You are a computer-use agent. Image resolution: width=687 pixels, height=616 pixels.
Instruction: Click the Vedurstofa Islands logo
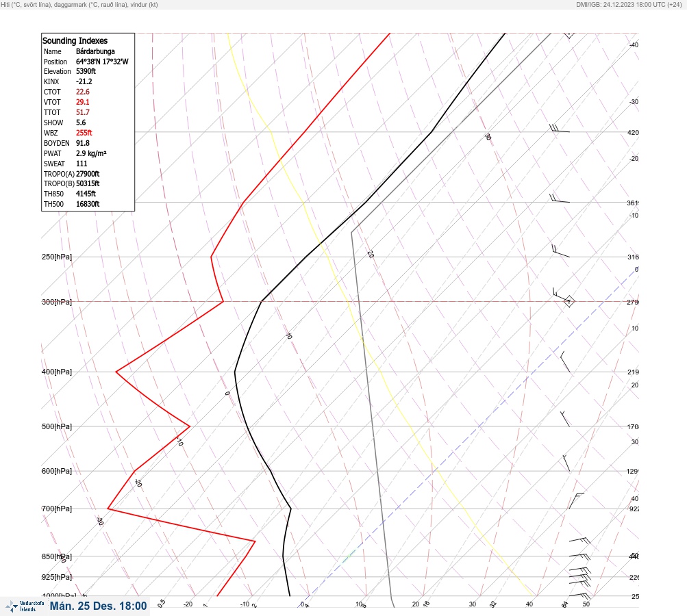pos(25,606)
